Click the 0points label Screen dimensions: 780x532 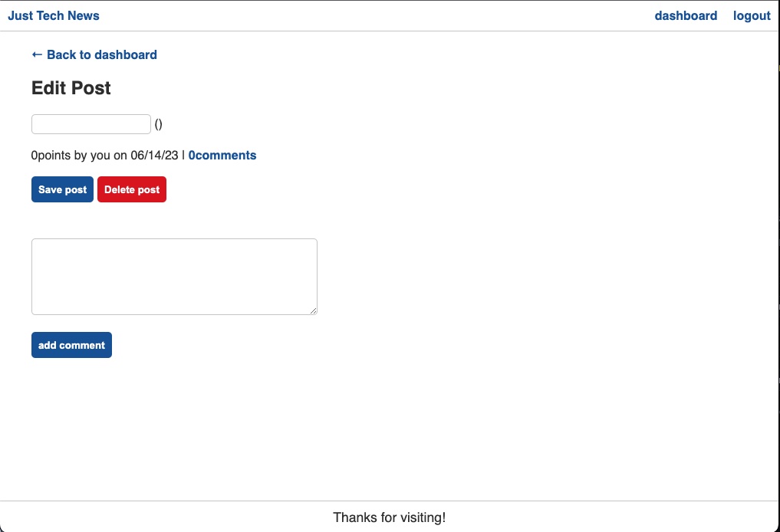tap(46, 155)
